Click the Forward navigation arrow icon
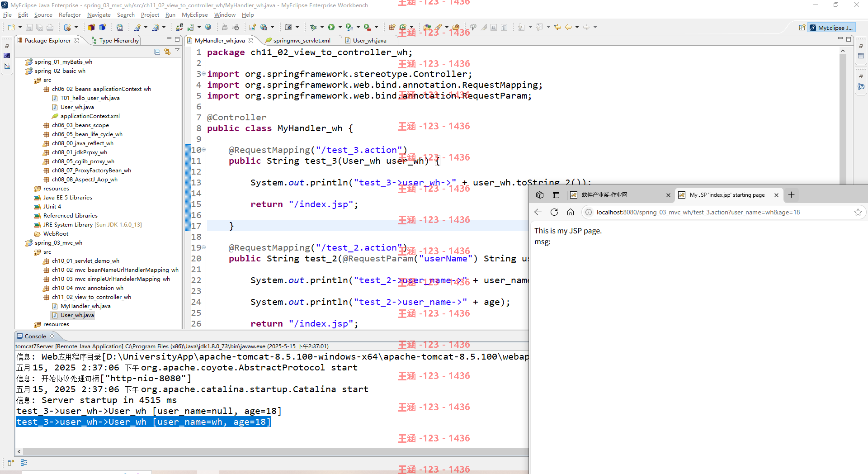 (x=586, y=27)
